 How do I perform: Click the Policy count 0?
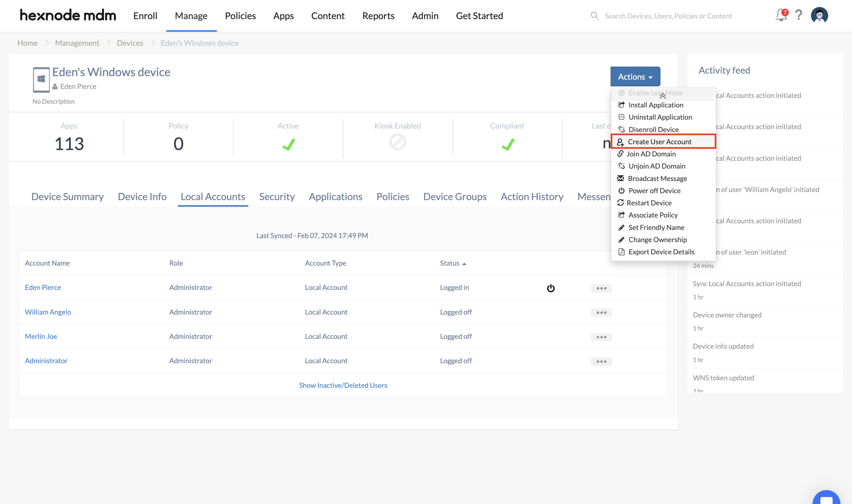point(178,144)
